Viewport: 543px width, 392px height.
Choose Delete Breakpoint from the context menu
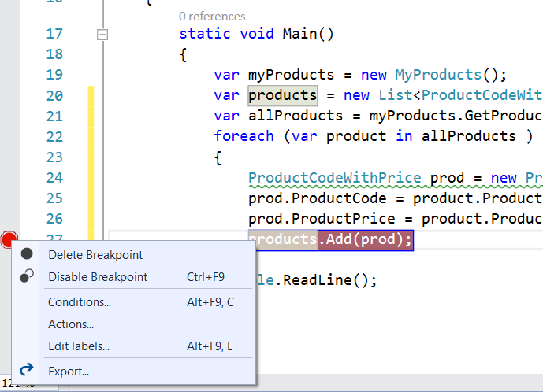(95, 255)
